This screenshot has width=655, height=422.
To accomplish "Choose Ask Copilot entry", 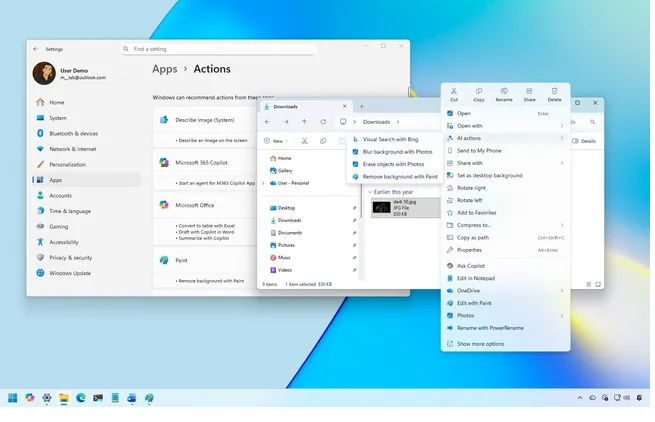I will 505,266.
